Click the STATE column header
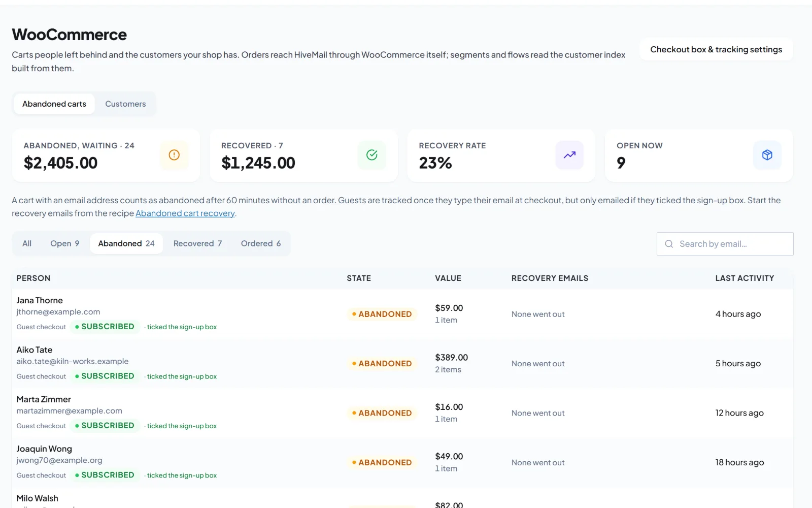The height and width of the screenshot is (508, 812). [359, 278]
